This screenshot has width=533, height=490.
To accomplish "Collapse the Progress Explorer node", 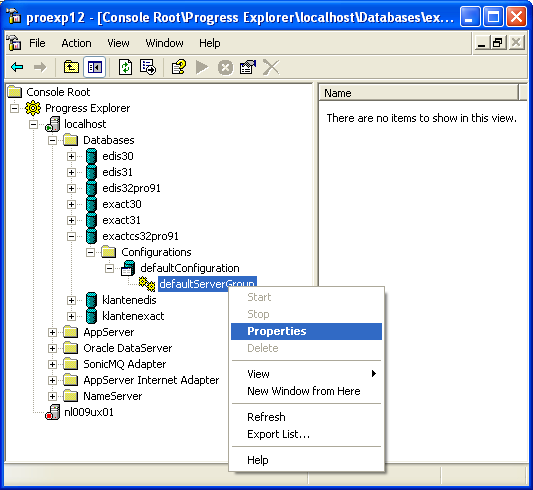I will pos(14,108).
